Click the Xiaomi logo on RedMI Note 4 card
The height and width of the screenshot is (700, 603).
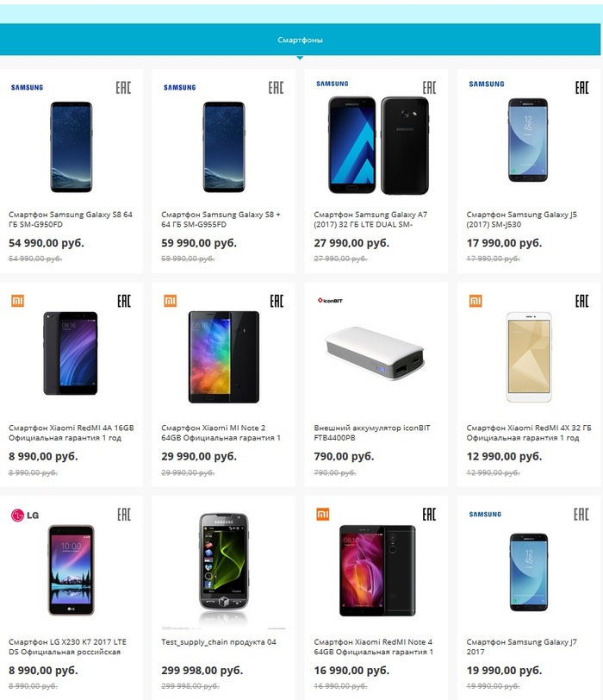323,514
